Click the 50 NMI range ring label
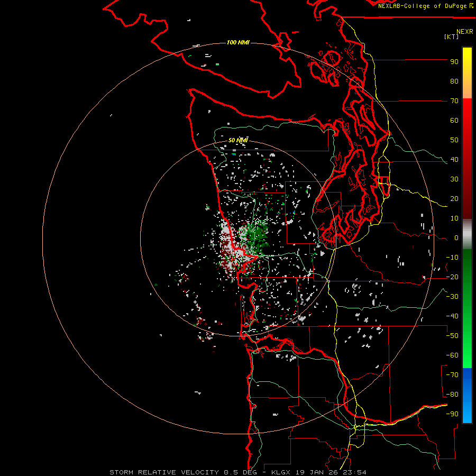 239,140
